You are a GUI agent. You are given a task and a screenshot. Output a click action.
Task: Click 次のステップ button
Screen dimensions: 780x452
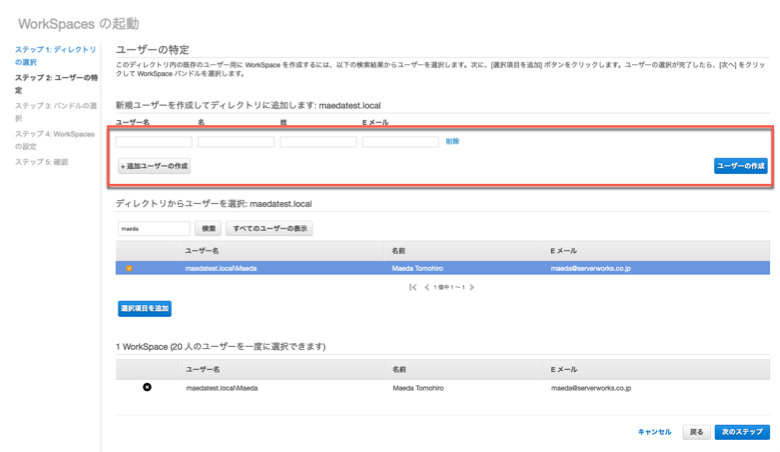tap(742, 432)
